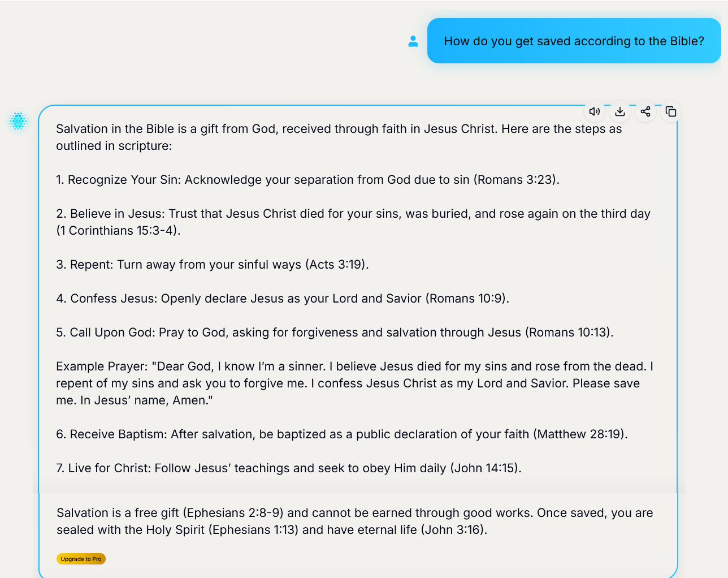728x578 pixels.
Task: Click the text '1. Recognize Your Sin'
Action: pos(117,180)
